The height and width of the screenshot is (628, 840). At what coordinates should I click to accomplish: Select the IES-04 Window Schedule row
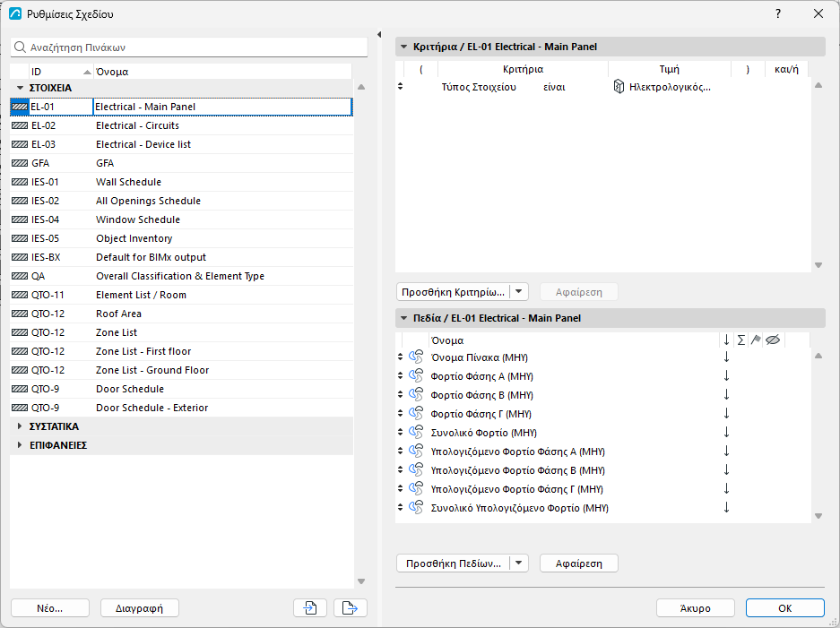[x=181, y=219]
